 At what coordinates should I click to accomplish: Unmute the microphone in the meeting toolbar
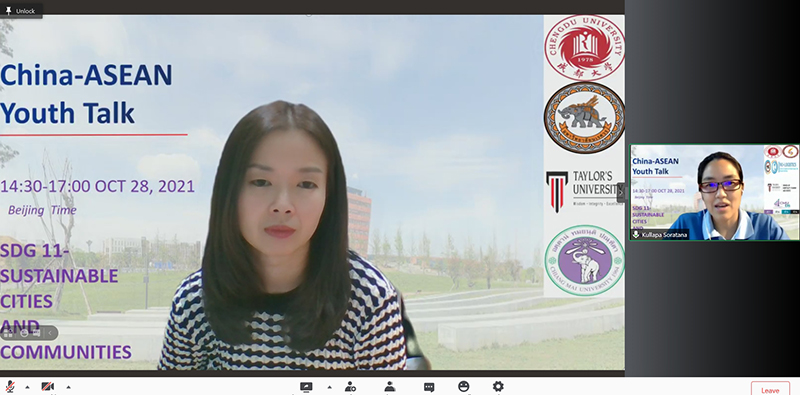(9, 387)
